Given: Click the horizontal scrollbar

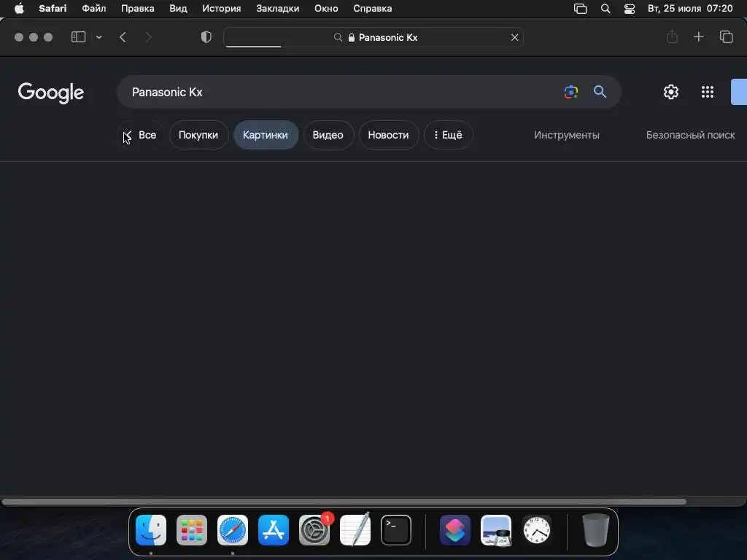Looking at the screenshot, I should point(344,502).
